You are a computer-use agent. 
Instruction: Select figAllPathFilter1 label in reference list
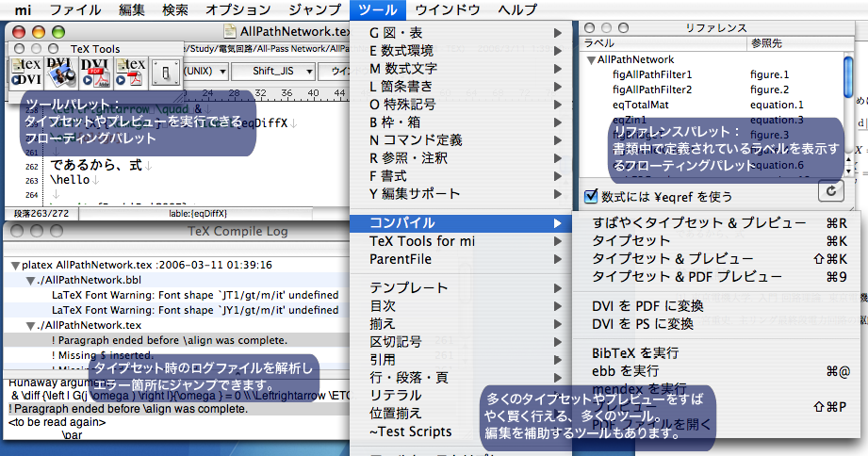652,74
